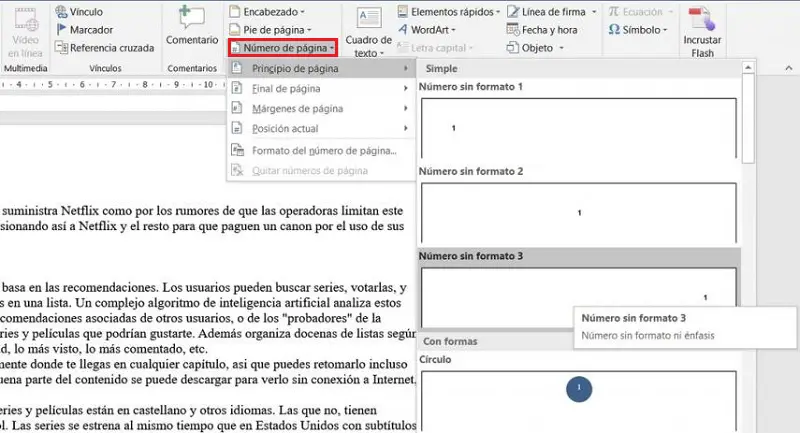
Task: Expand the Pie de página dropdown arrow
Action: pos(309,30)
